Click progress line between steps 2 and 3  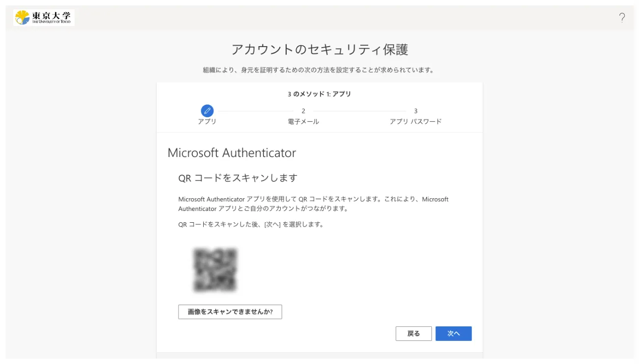tap(359, 111)
